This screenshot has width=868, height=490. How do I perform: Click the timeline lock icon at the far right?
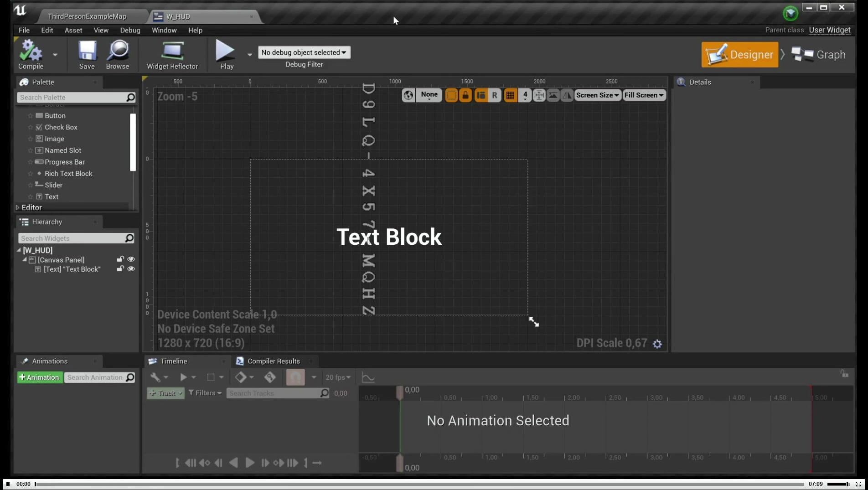point(844,374)
